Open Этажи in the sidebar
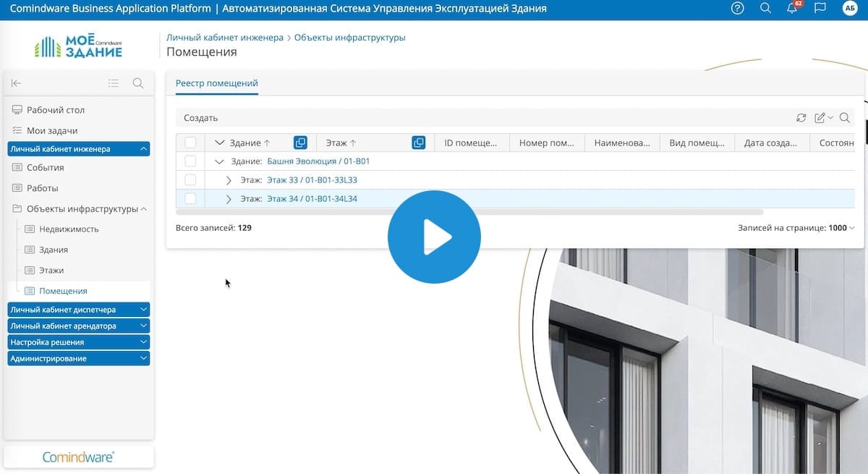 (51, 270)
